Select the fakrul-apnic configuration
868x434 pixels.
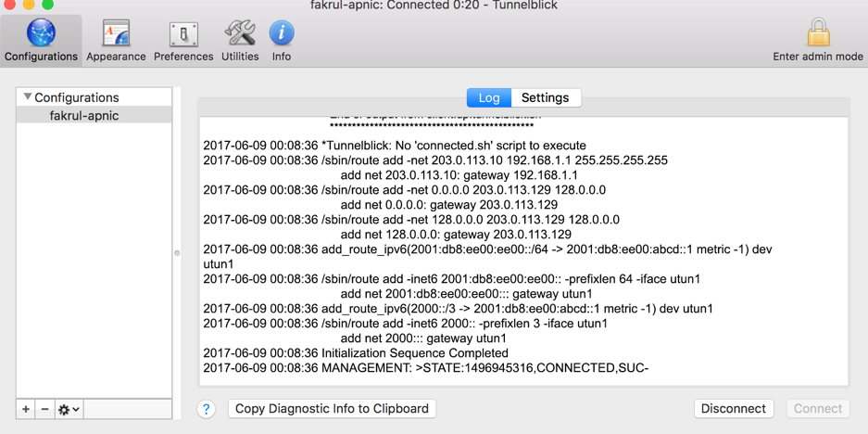[94, 115]
